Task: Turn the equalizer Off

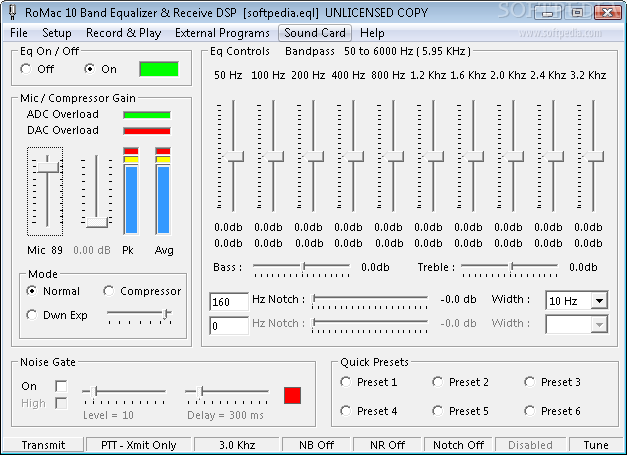Action: pos(27,70)
